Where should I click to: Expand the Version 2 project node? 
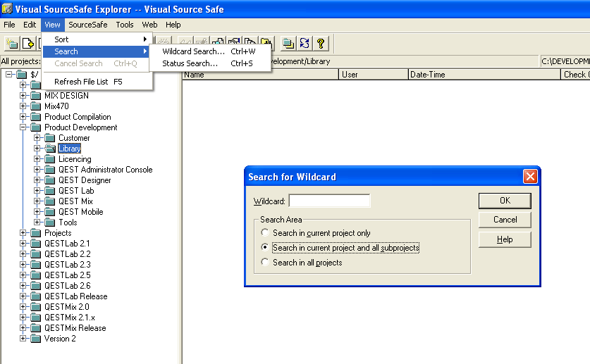click(23, 339)
